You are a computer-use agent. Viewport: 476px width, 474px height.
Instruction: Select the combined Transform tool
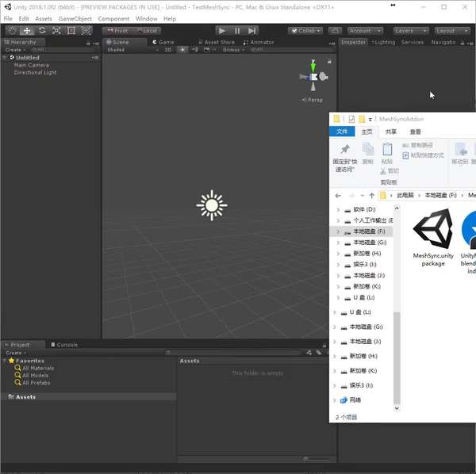coord(86,31)
